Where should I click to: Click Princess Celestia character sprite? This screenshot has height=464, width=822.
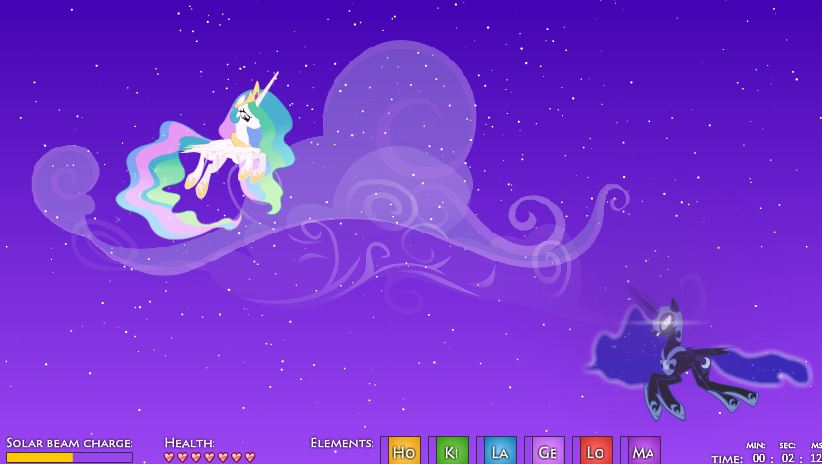(207, 155)
